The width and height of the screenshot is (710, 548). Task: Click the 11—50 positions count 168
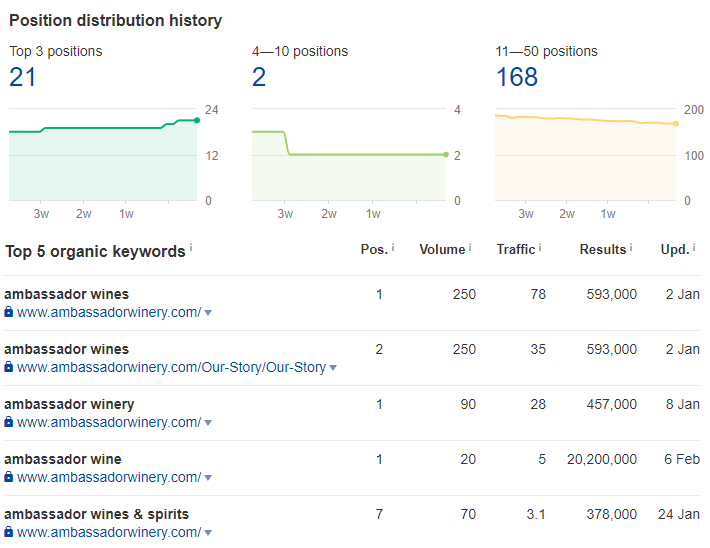(517, 77)
